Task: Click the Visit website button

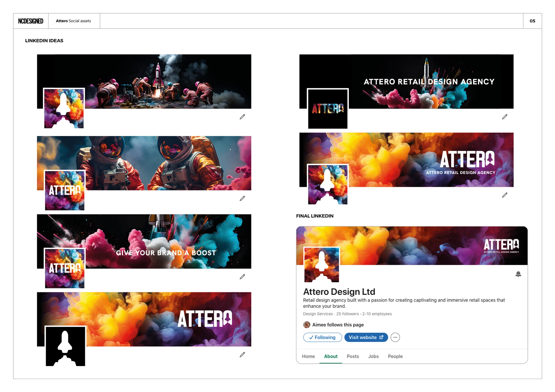Action: 366,337
